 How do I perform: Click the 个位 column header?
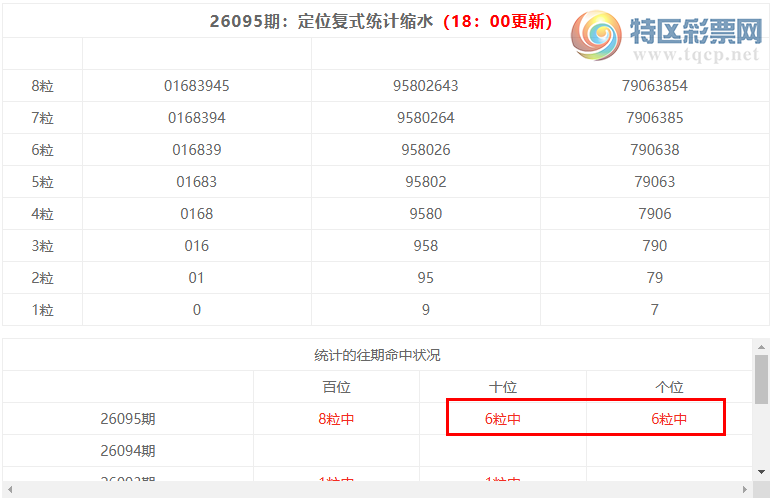tap(669, 387)
